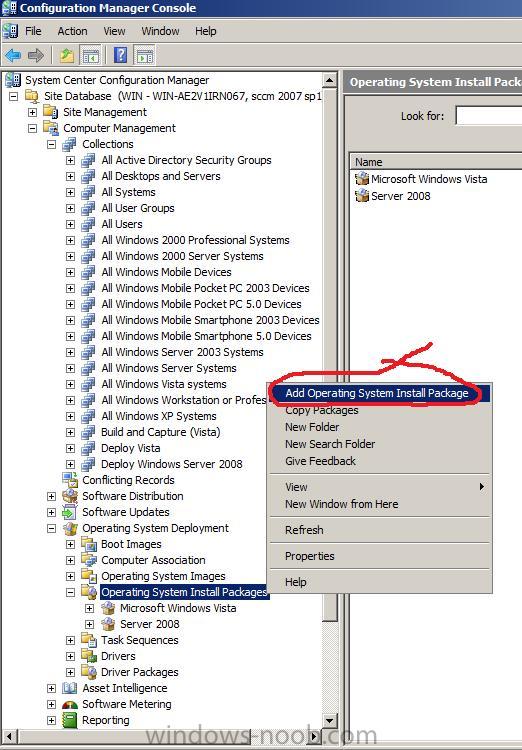Click tree scrollbar down arrow
The image size is (522, 750).
330,720
